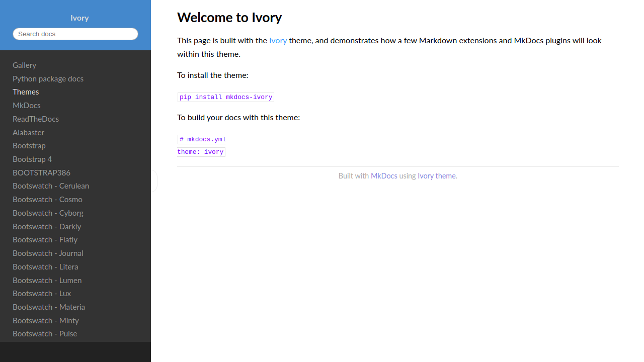
Task: Go to Python package docs
Action: (48, 78)
